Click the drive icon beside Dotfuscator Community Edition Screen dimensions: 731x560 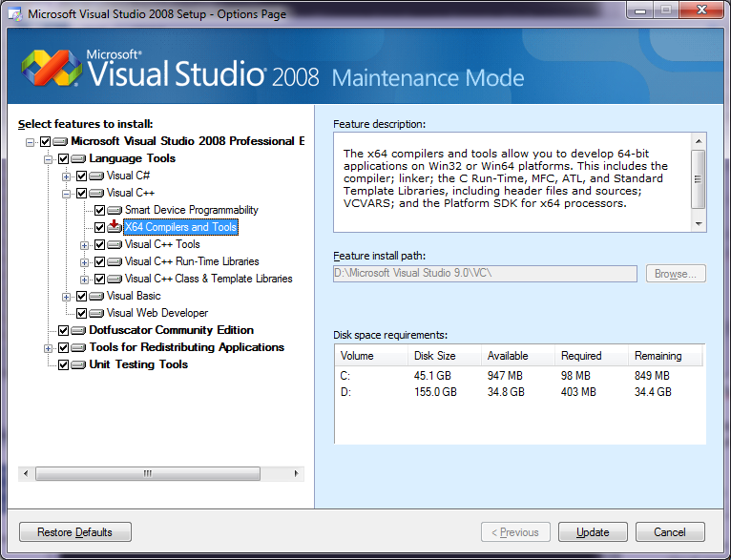click(78, 331)
